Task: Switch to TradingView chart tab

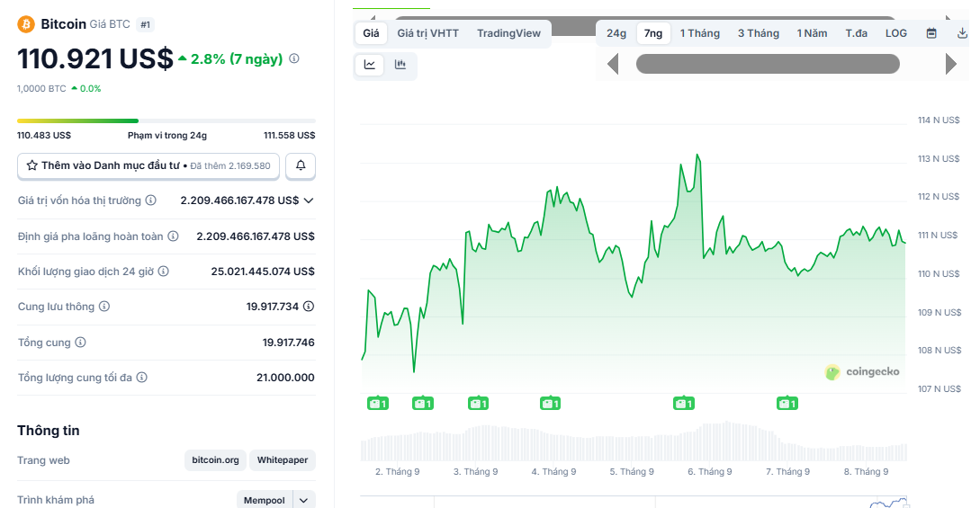Action: 508,33
